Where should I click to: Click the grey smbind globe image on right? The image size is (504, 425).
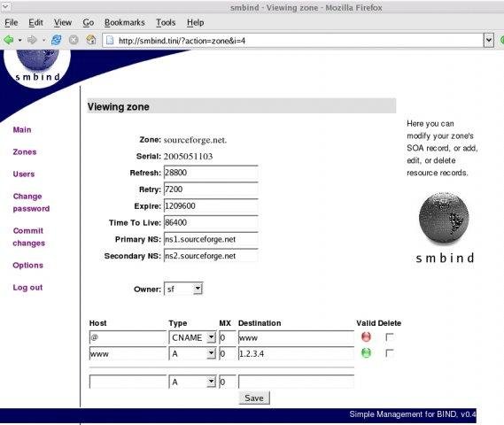pyautogui.click(x=444, y=218)
